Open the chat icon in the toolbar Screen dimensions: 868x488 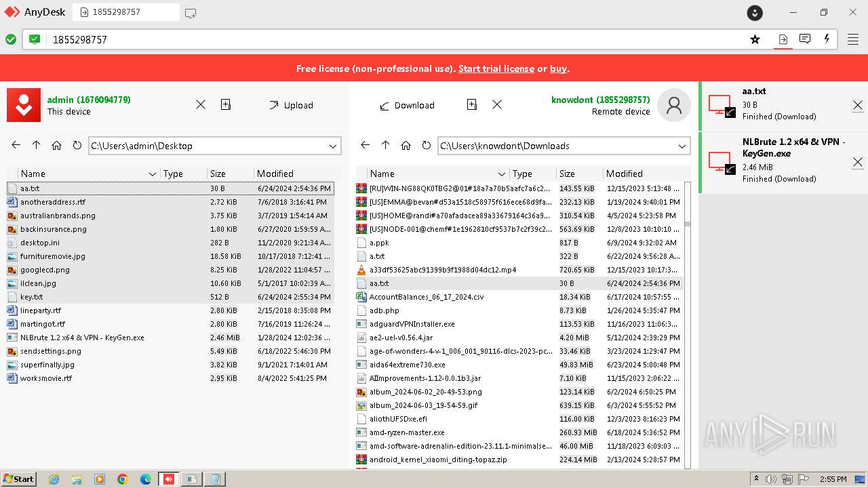[x=805, y=39]
